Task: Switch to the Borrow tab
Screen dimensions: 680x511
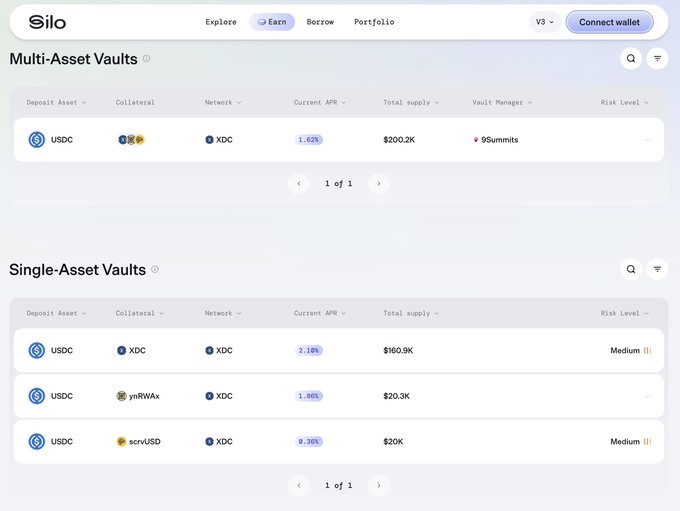Action: point(320,22)
